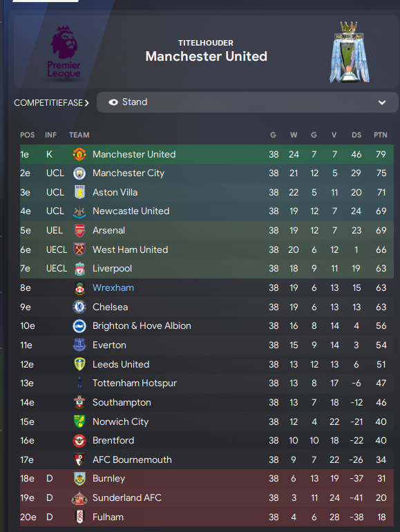This screenshot has height=532, width=400.
Task: Expand the Competitiefase chevron
Action: tap(87, 103)
